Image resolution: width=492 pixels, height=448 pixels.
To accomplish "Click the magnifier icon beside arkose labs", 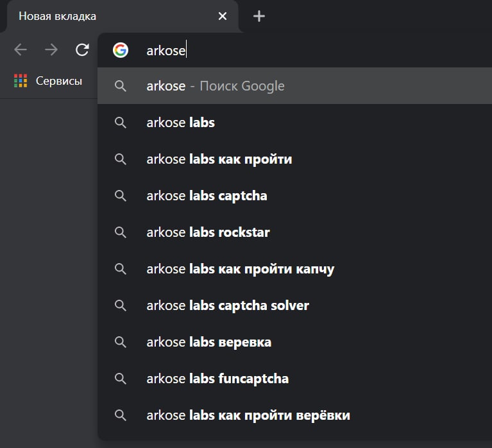I will pos(121,123).
